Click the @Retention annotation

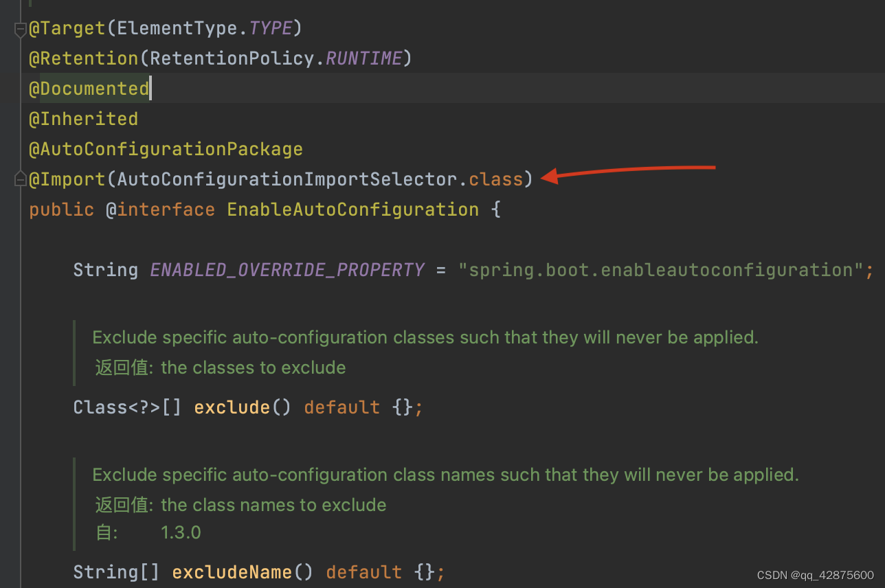click(83, 59)
